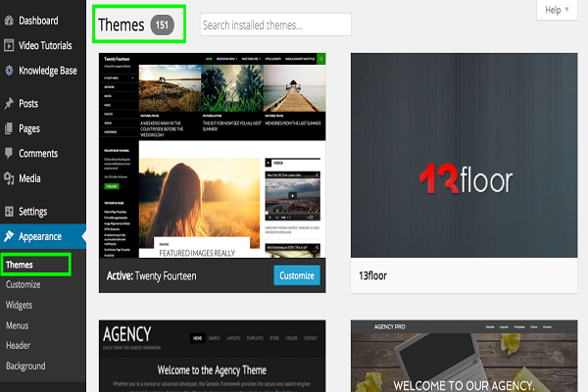Open Video Tutorials in sidebar
This screenshot has height=392, width=588.
tap(43, 45)
